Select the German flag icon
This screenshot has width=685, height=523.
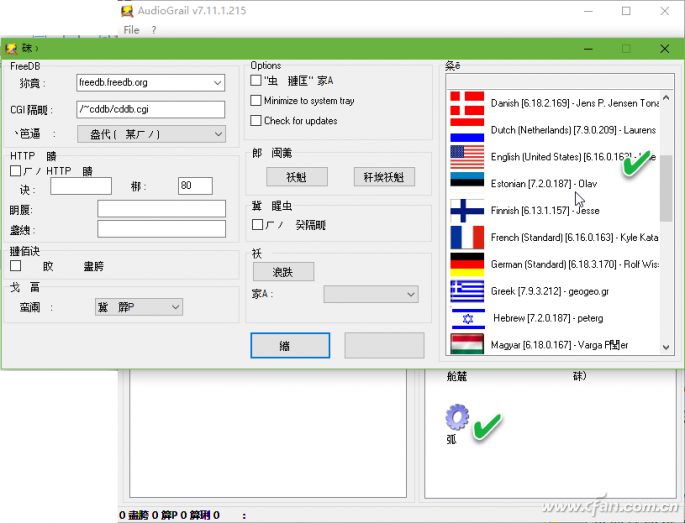click(467, 264)
